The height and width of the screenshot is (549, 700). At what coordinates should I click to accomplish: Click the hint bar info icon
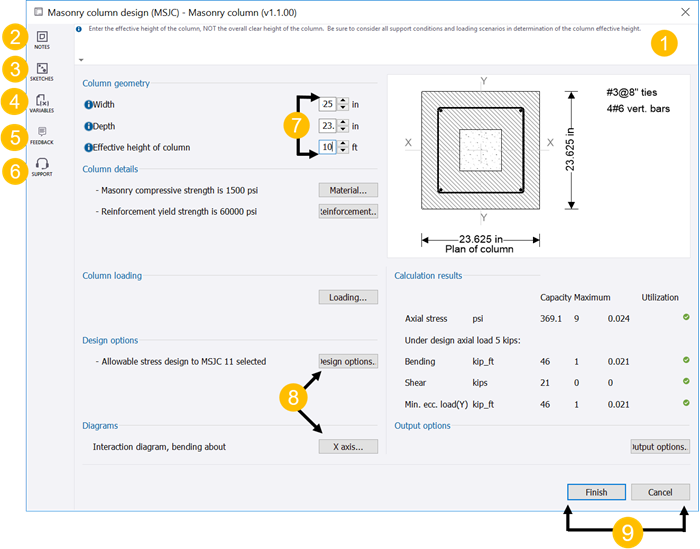(79, 29)
